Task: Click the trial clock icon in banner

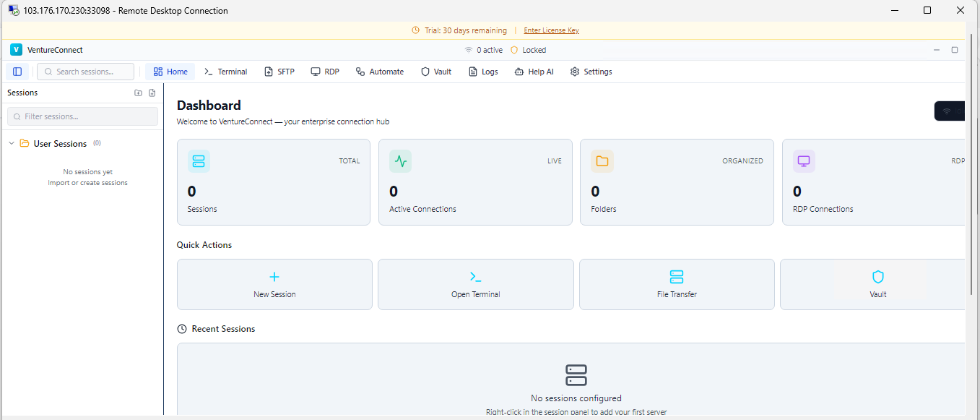Action: 415,30
